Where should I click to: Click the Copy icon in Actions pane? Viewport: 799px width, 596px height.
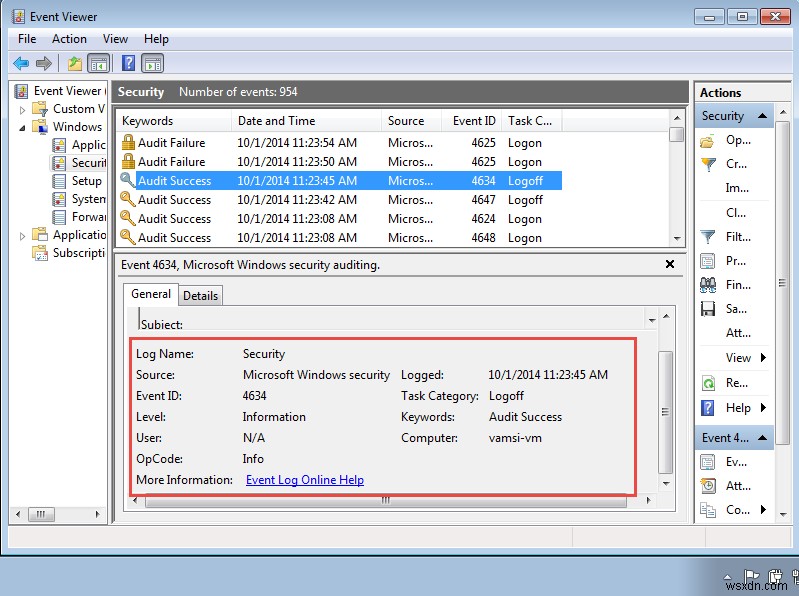coord(708,510)
